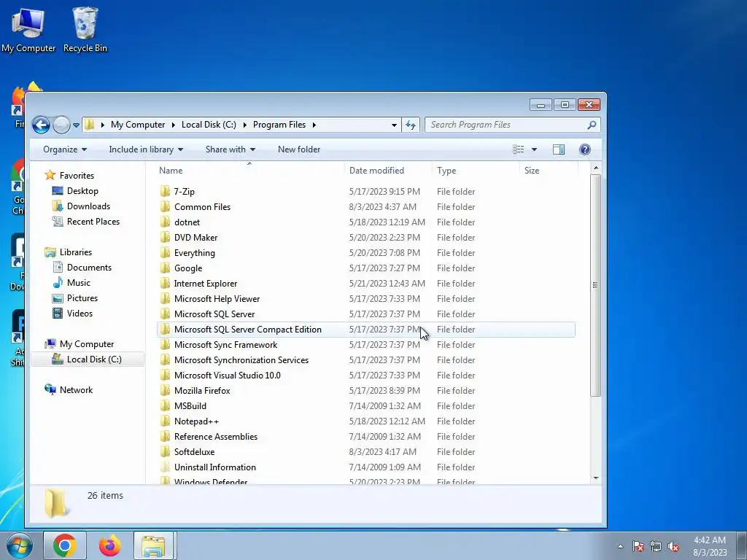This screenshot has height=560, width=747.
Task: Select the Google folder icon
Action: pos(165,268)
